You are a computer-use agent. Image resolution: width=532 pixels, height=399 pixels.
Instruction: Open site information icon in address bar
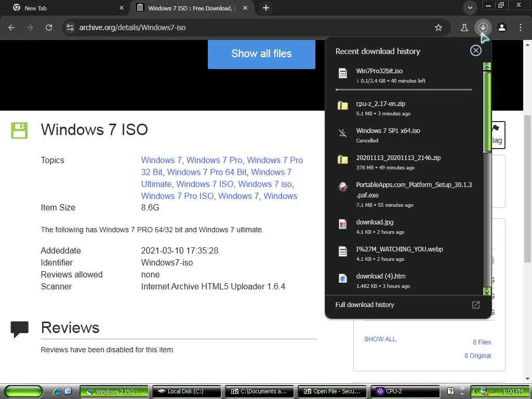coord(70,28)
